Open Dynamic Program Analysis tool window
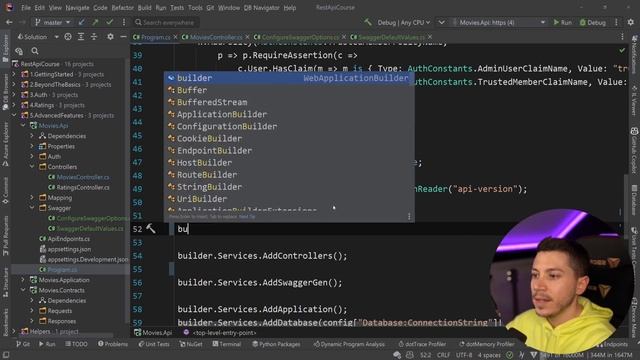This screenshot has height=360, width=640. click(349, 344)
